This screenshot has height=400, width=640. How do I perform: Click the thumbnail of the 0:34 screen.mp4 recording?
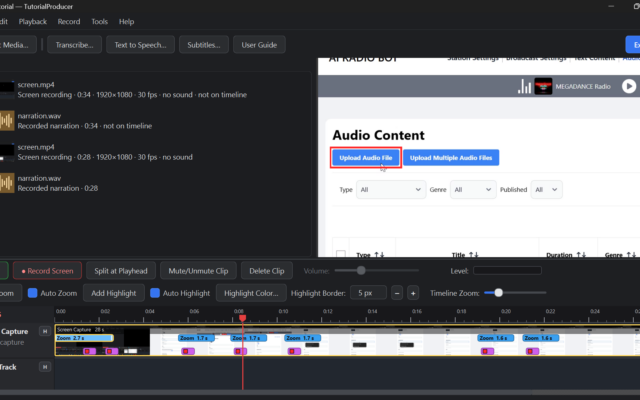[x=7, y=89]
